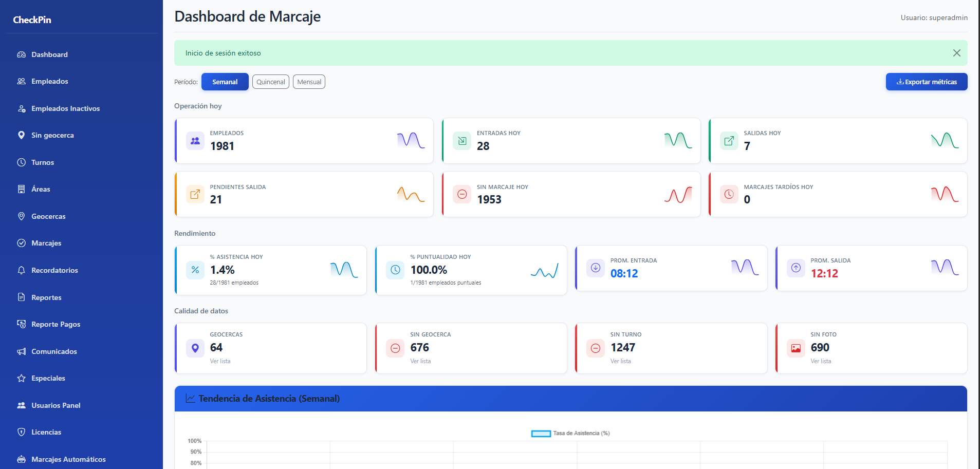Click the Recordatorios bell icon
980x469 pixels.
tap(21, 270)
